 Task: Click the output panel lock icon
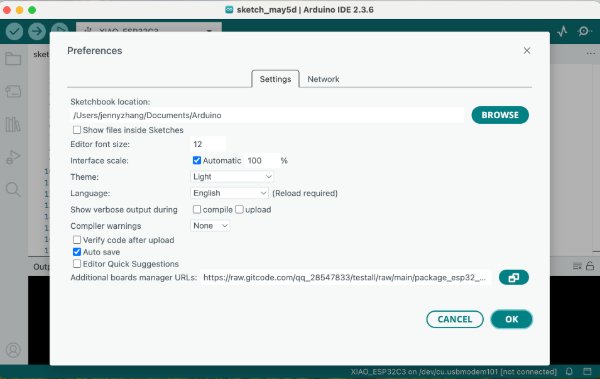[x=590, y=266]
